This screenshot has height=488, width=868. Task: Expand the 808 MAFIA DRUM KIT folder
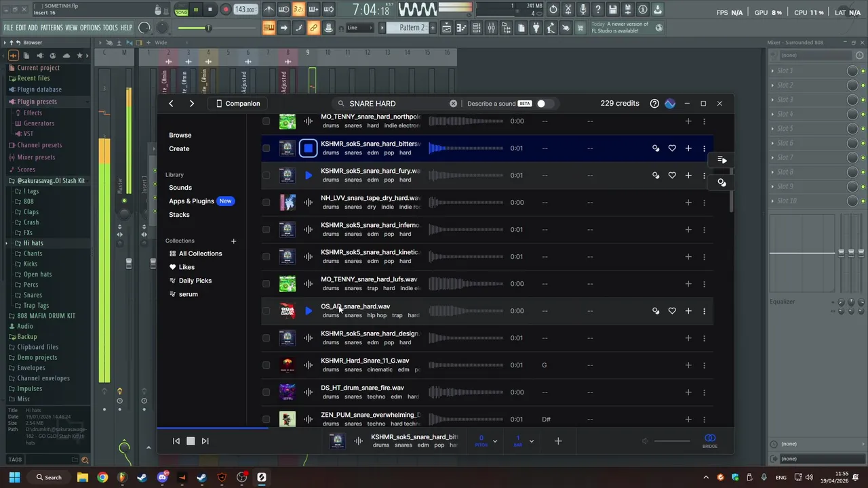pos(45,316)
